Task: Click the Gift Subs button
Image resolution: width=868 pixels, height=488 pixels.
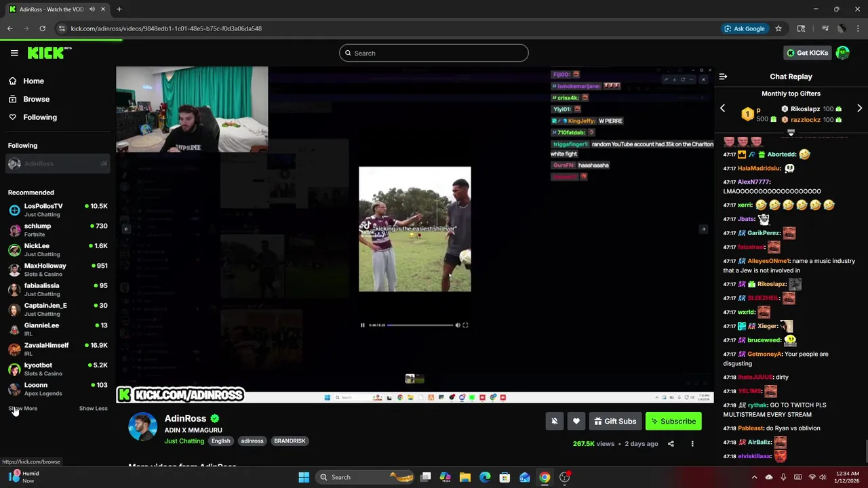Action: [x=615, y=422]
